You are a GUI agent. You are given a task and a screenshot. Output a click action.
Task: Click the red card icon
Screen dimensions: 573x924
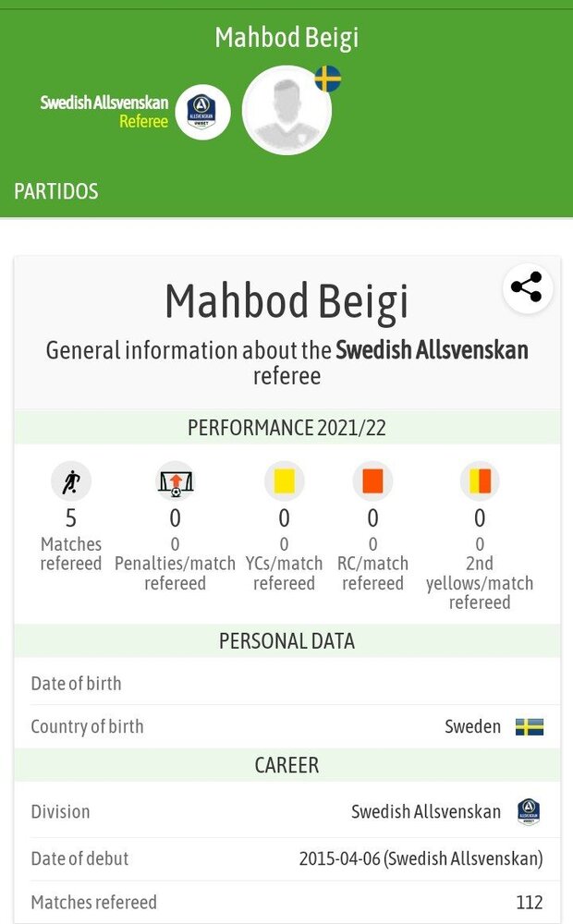(x=372, y=481)
